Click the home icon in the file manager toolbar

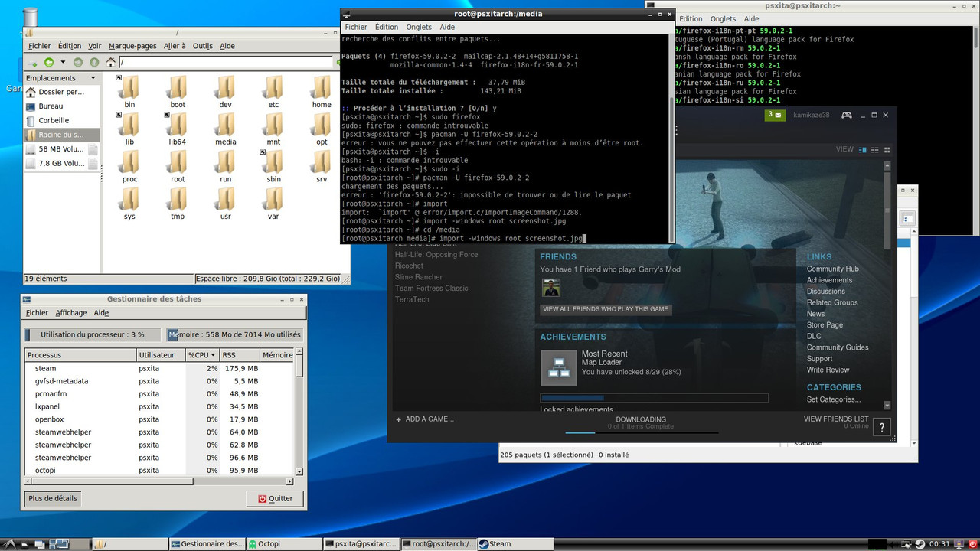pos(111,62)
